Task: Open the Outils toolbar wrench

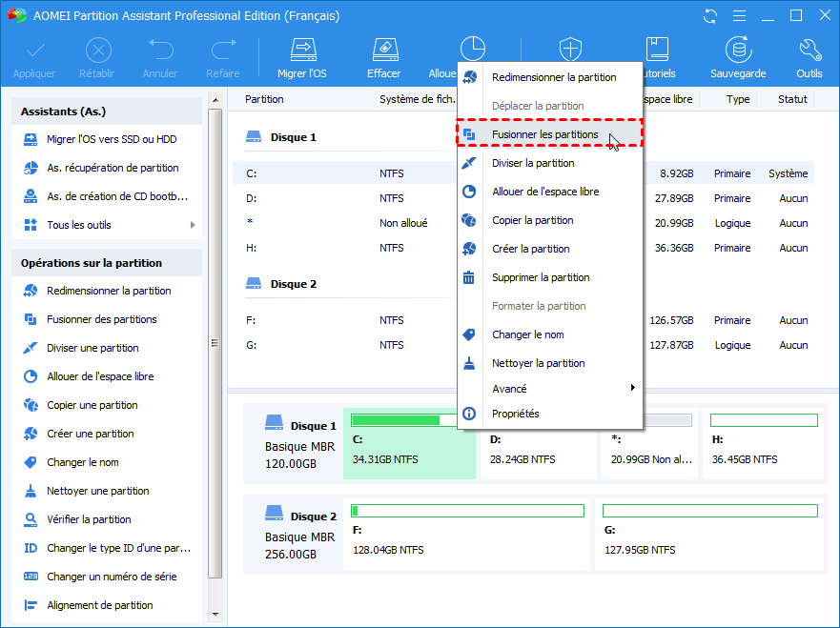Action: (x=809, y=58)
